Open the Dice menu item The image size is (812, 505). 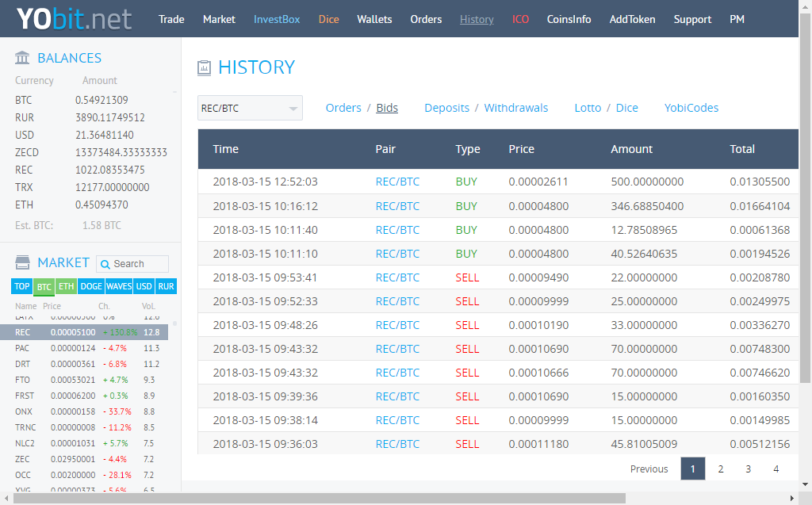click(329, 19)
